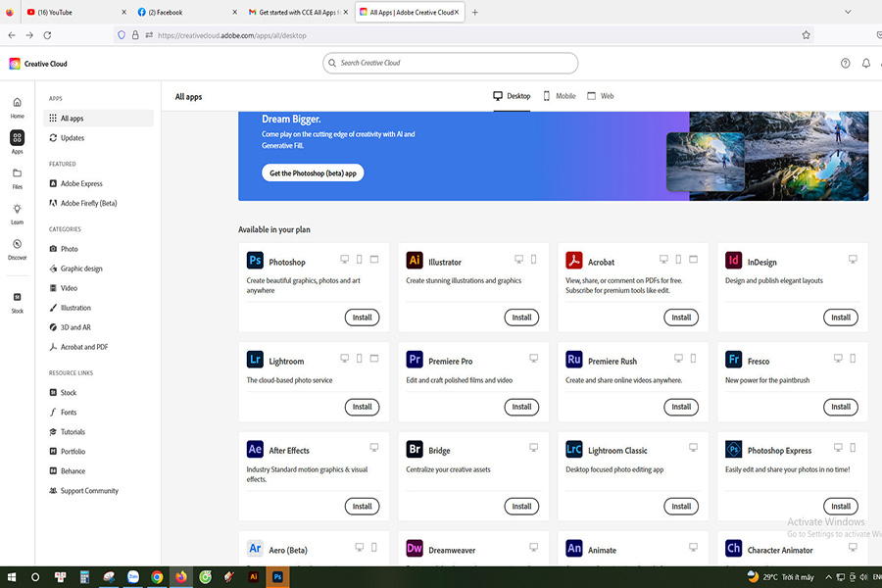Click the After Effects Ae icon
Image resolution: width=882 pixels, height=588 pixels.
(255, 450)
